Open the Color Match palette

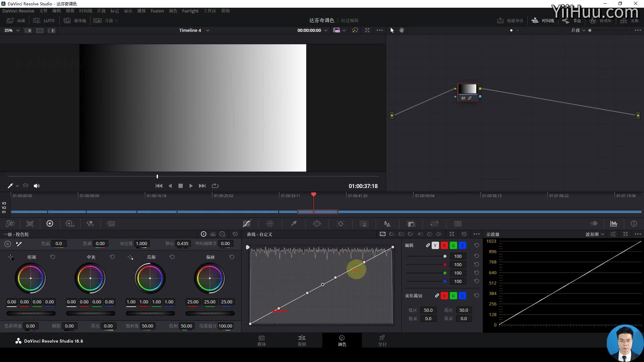[x=30, y=224]
